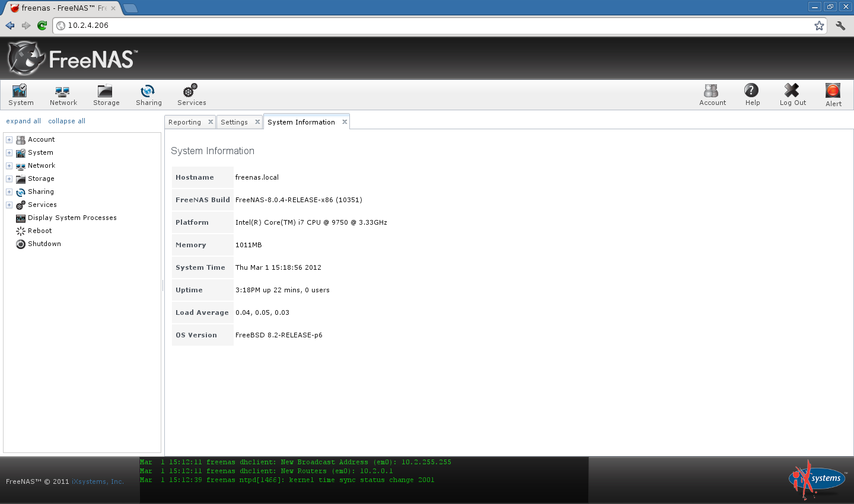Expand the Network tree node
Viewport: 854px width, 504px height.
pyautogui.click(x=9, y=166)
